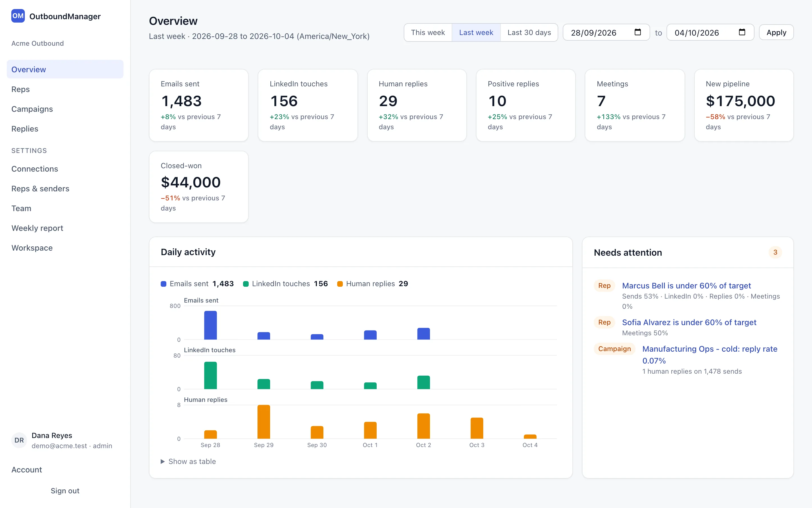Open Reps & senders settings

tap(65, 189)
